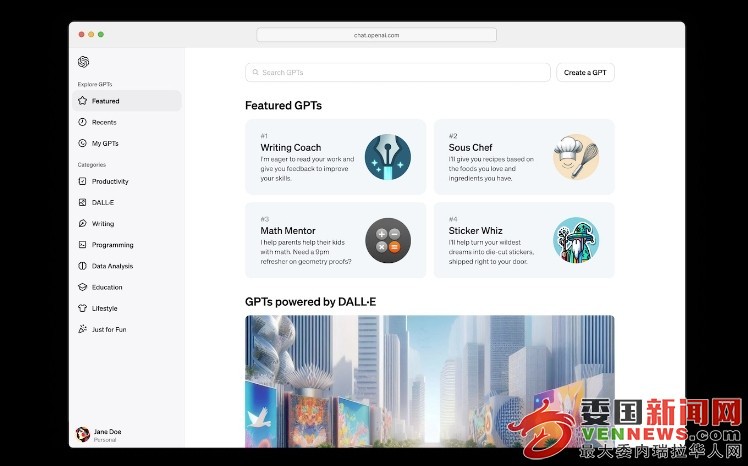Click the Sous Chef hat and whisk icon
Image resolution: width=748 pixels, height=466 pixels.
(576, 157)
